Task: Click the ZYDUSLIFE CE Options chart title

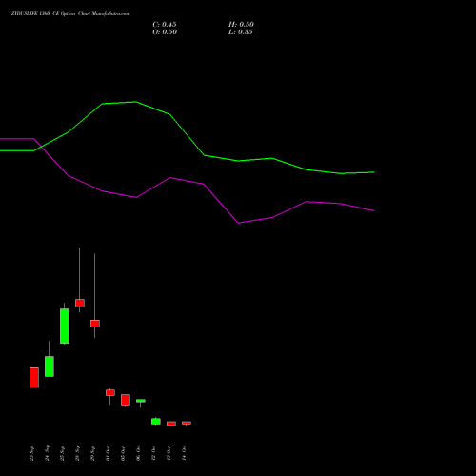Action: click(x=70, y=13)
